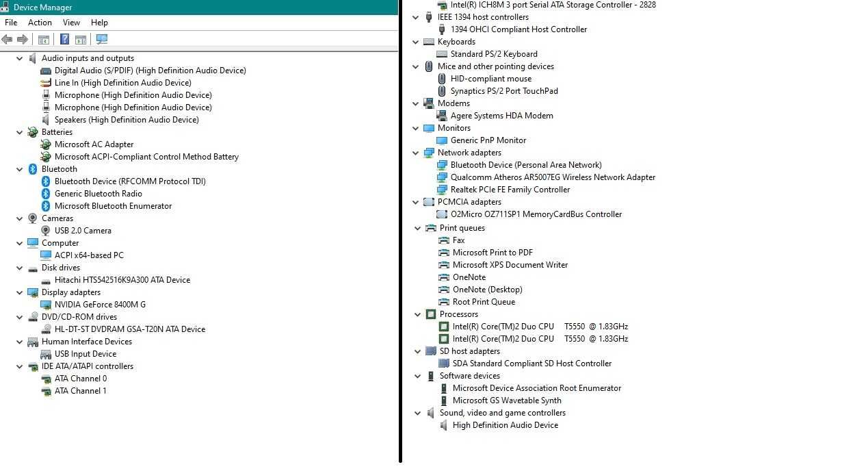The height and width of the screenshot is (471, 868).
Task: Open the Action menu
Action: (40, 23)
